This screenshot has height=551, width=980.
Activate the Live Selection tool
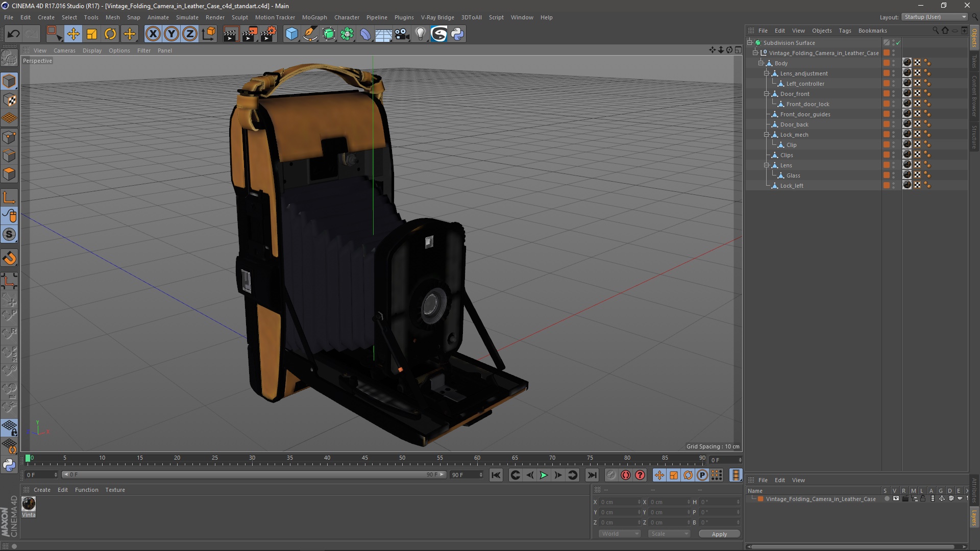[x=54, y=34]
